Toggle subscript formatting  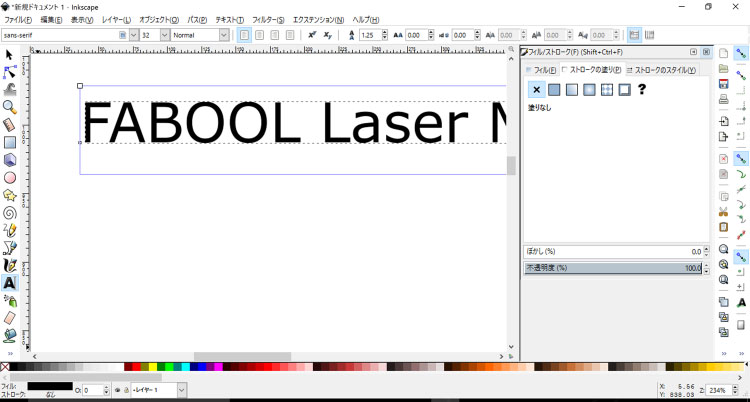click(x=327, y=35)
